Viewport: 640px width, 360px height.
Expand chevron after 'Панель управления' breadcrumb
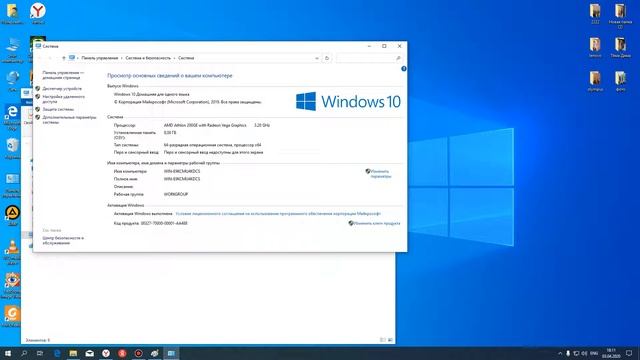[122, 58]
